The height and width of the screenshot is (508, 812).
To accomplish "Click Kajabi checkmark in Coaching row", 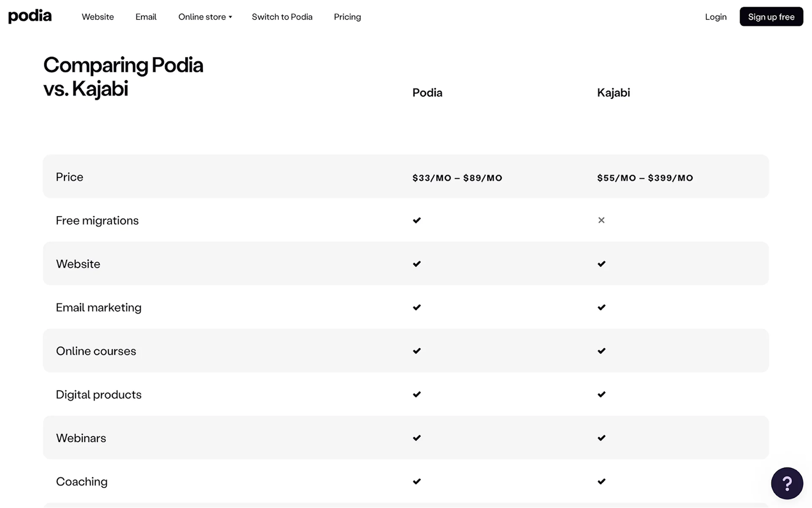I will tap(602, 482).
